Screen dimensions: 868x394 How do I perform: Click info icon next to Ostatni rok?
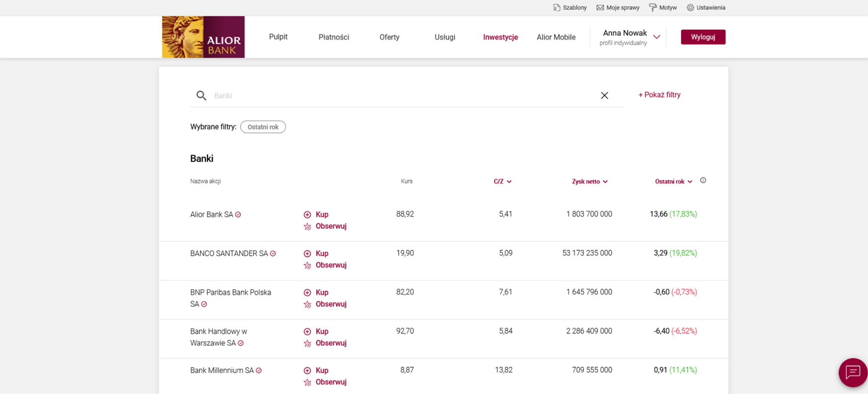tap(703, 181)
